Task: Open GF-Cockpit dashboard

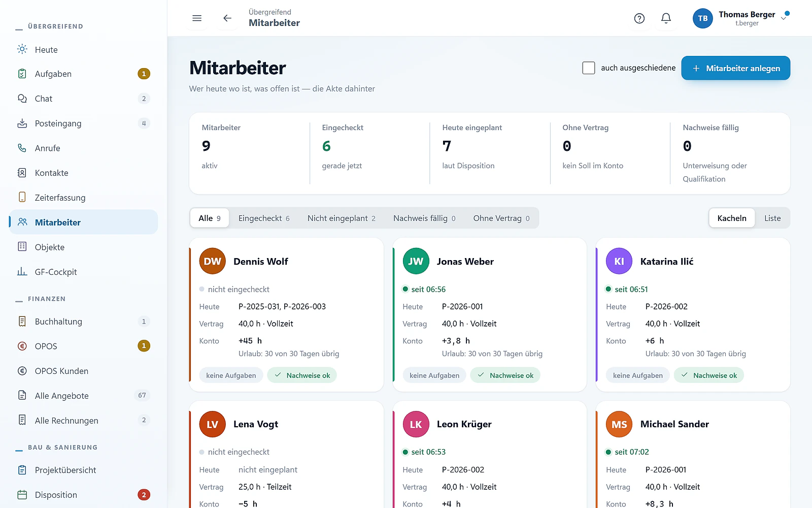Action: [x=84, y=272]
